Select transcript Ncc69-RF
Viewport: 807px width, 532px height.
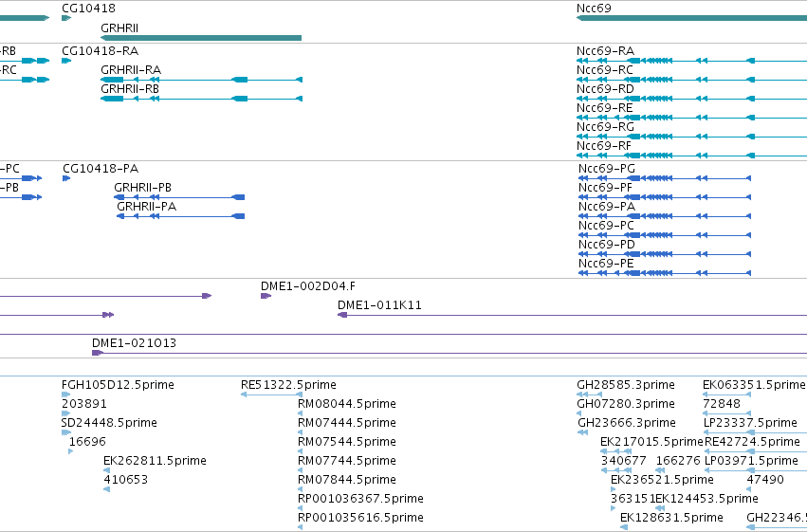pyautogui.click(x=604, y=146)
